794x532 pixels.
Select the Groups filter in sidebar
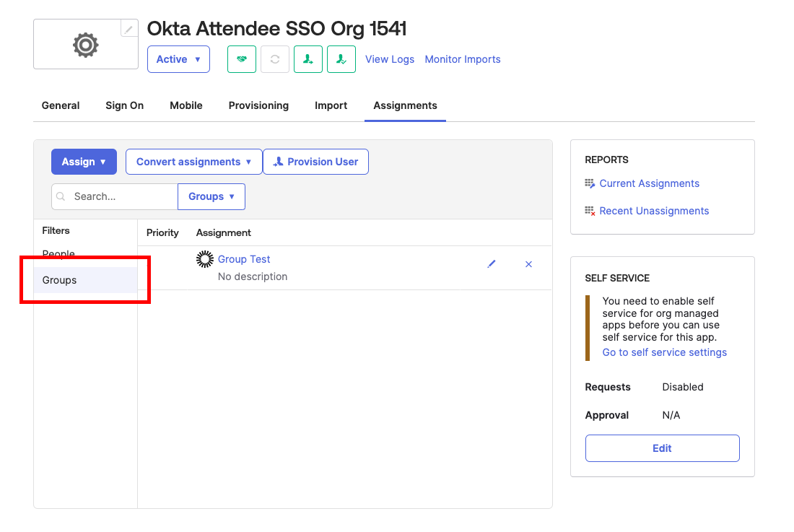[86, 280]
